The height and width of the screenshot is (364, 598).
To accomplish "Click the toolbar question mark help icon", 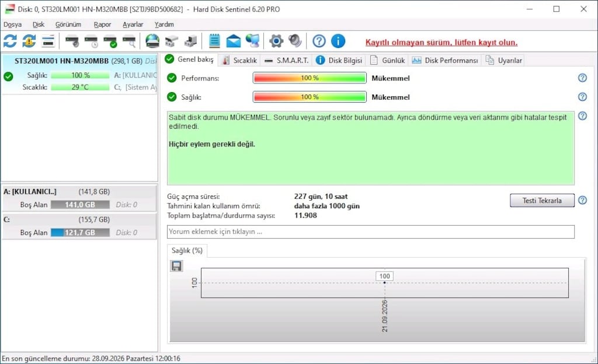I will tap(319, 41).
